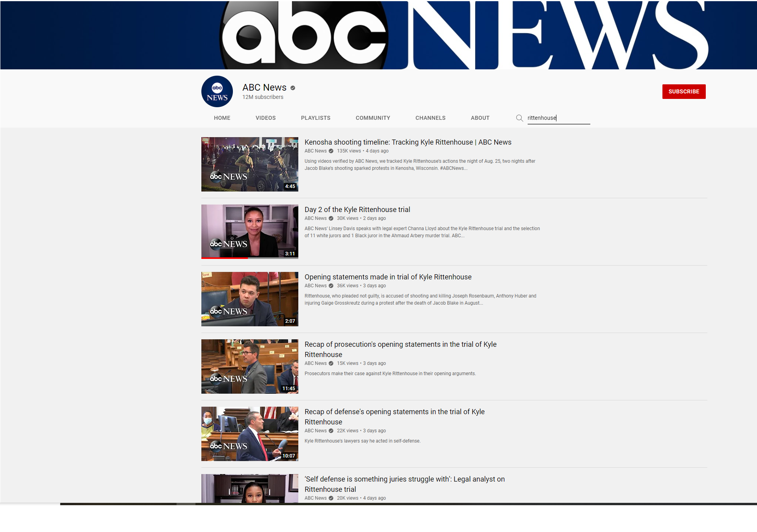Image resolution: width=757 pixels, height=532 pixels.
Task: Go to the COMMUNITY tab
Action: point(373,118)
